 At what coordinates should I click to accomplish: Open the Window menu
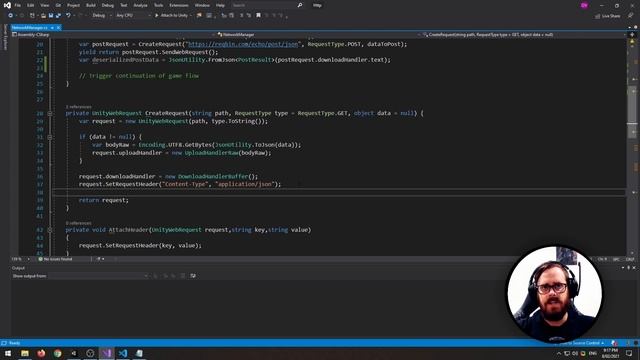click(x=202, y=5)
